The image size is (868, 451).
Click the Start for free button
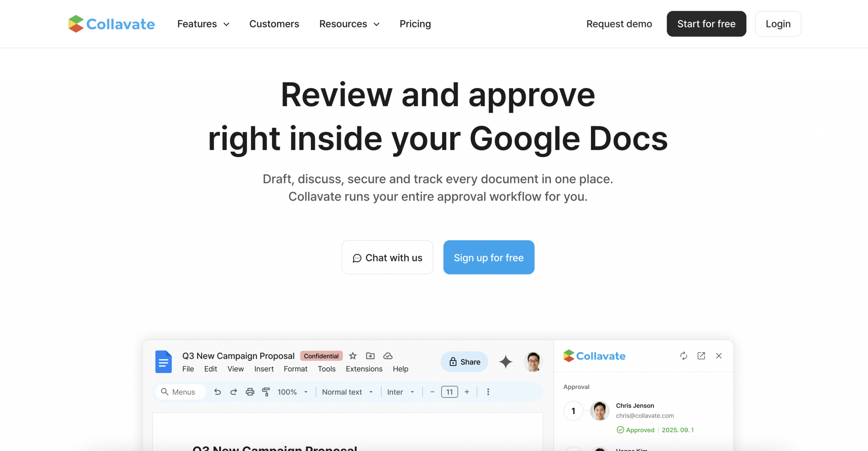click(706, 24)
